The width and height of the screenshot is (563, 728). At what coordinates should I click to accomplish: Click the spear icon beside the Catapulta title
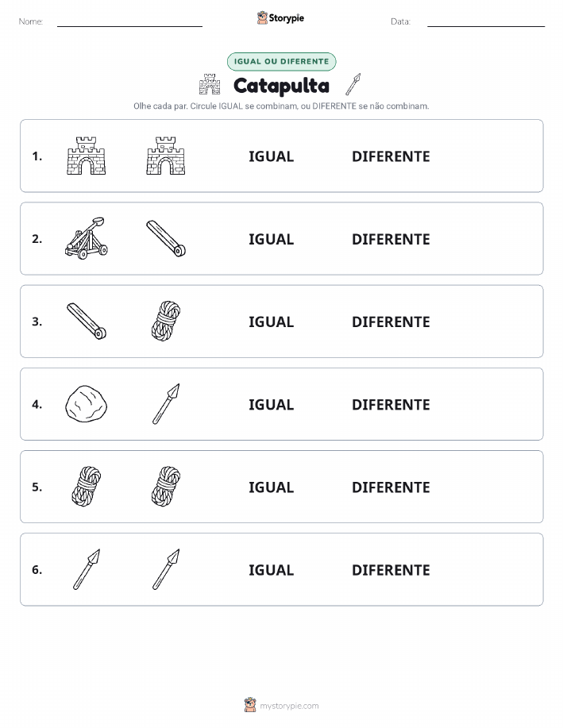tap(353, 84)
